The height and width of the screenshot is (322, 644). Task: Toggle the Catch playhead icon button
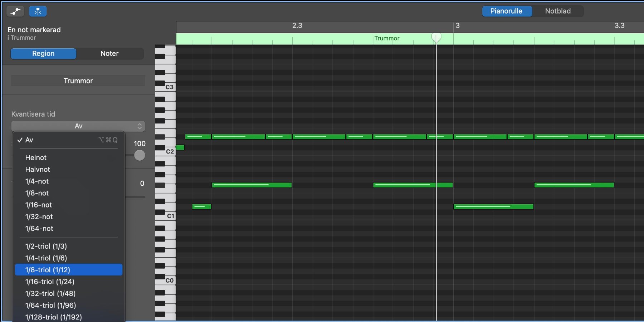(38, 11)
